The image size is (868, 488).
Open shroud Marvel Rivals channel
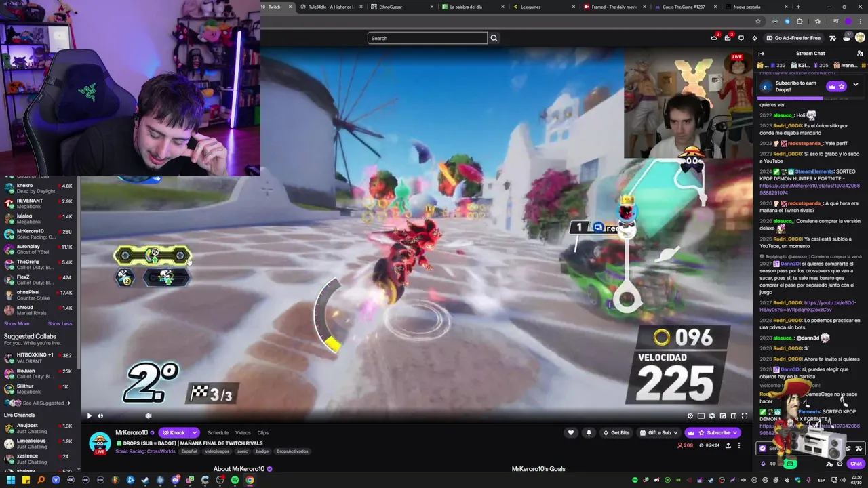pos(41,310)
